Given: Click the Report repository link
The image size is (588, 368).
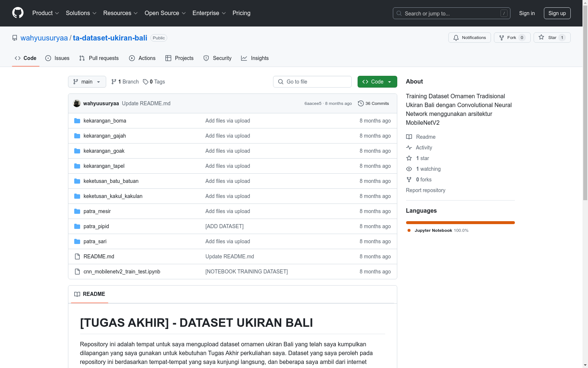Looking at the screenshot, I should tap(426, 190).
